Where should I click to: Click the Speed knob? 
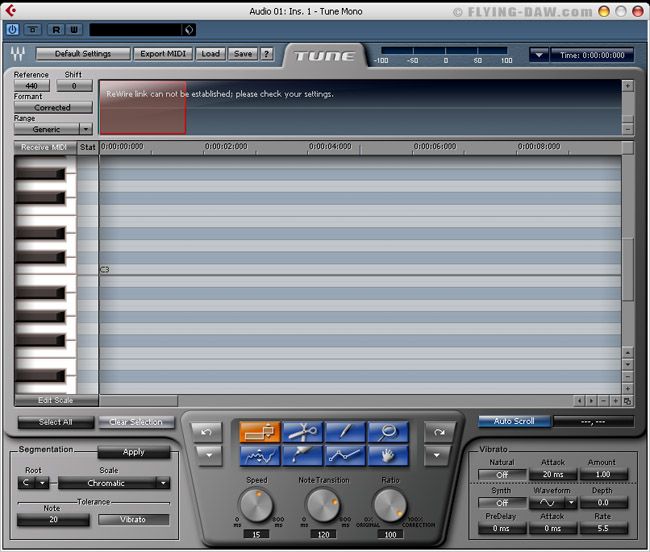pyautogui.click(x=257, y=506)
